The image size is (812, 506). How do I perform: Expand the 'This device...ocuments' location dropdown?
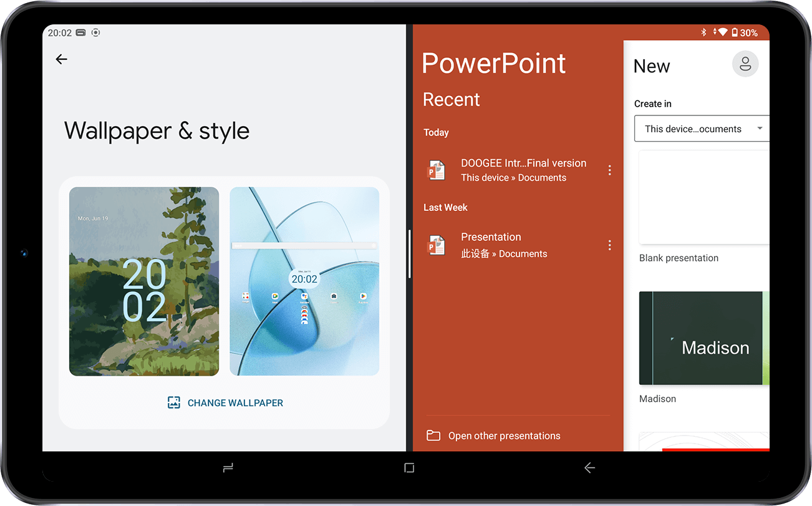click(x=692, y=129)
